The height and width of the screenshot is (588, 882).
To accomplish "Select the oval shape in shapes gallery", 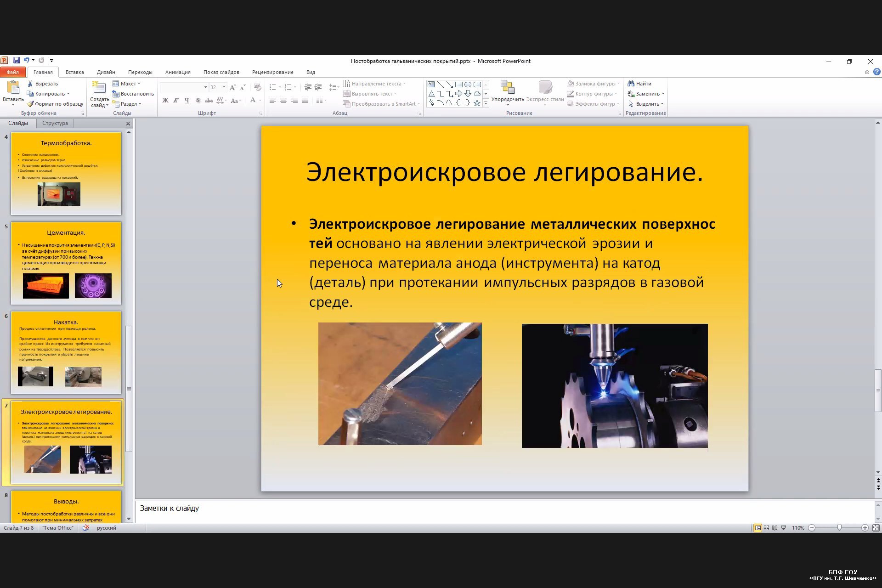I will 468,85.
